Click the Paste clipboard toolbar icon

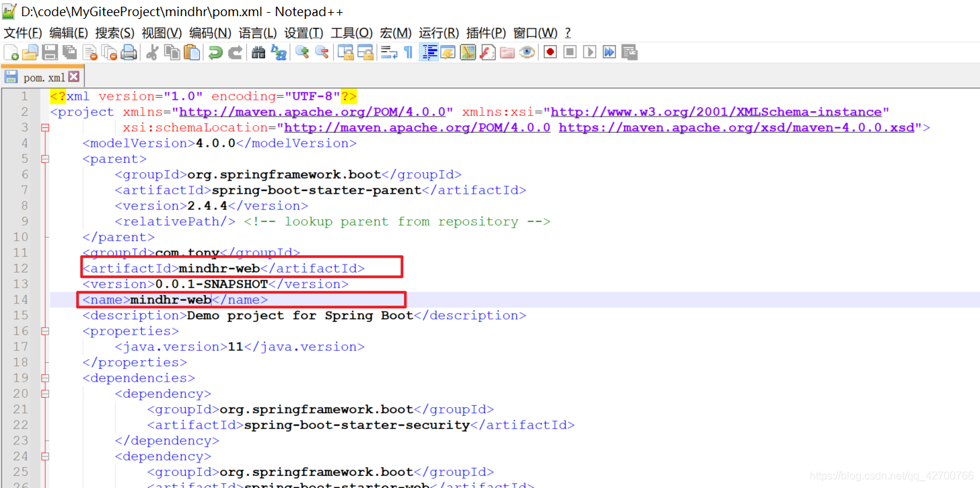point(191,53)
